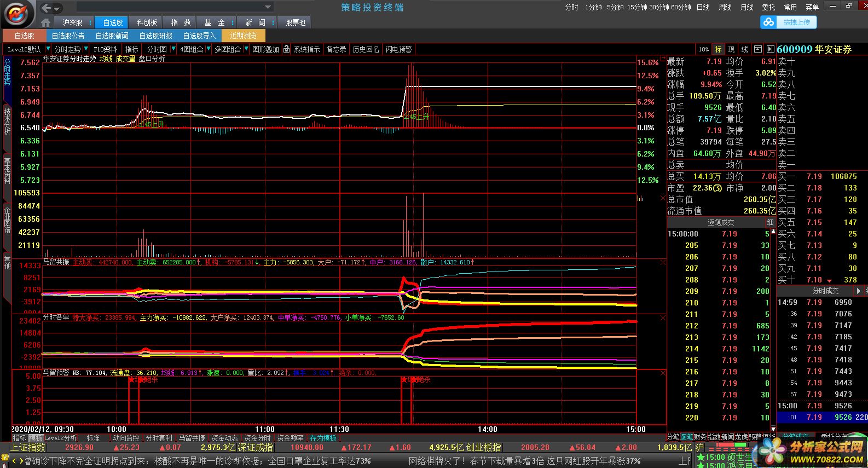Switch to the 60分钟 period
The width and height of the screenshot is (868, 468).
pyautogui.click(x=681, y=7)
